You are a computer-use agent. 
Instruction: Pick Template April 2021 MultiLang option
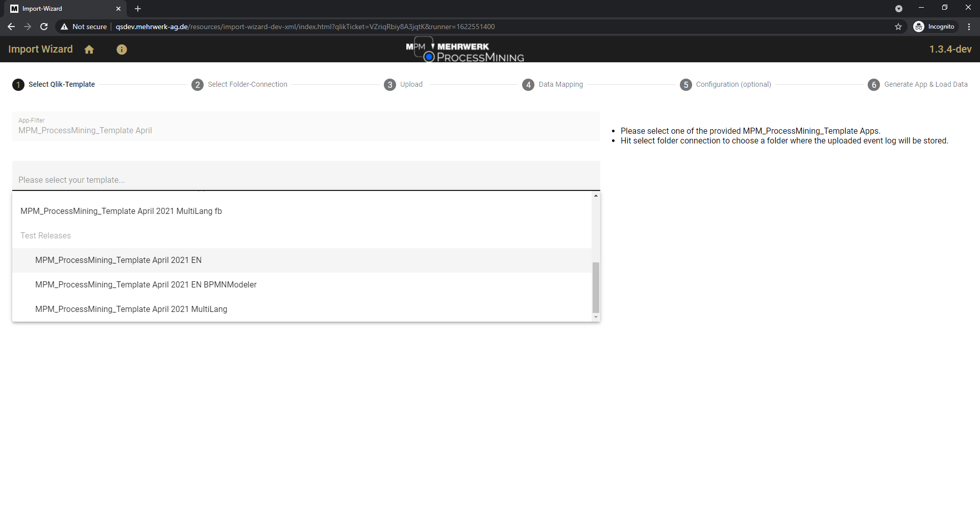pos(302,309)
